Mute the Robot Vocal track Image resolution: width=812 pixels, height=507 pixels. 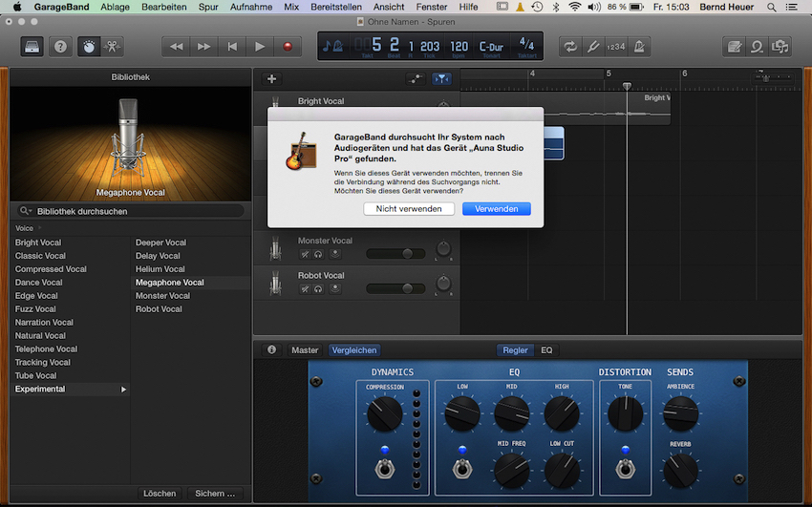(x=305, y=288)
